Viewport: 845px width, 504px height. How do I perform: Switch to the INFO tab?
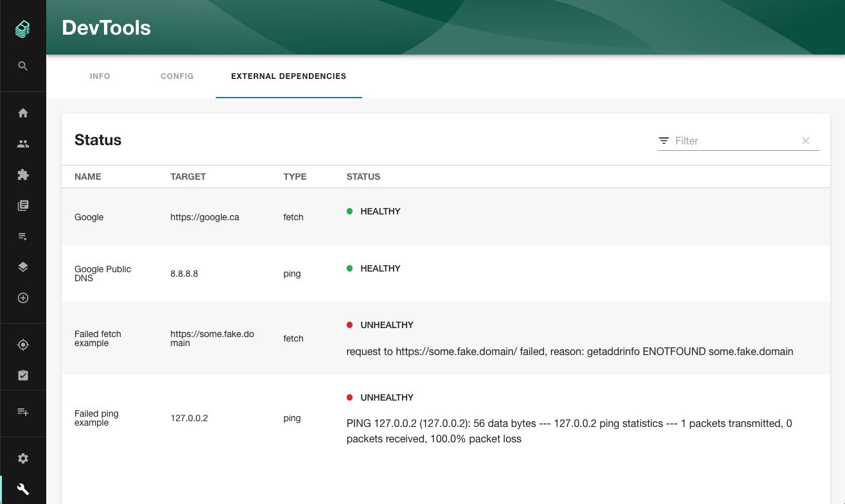point(100,76)
